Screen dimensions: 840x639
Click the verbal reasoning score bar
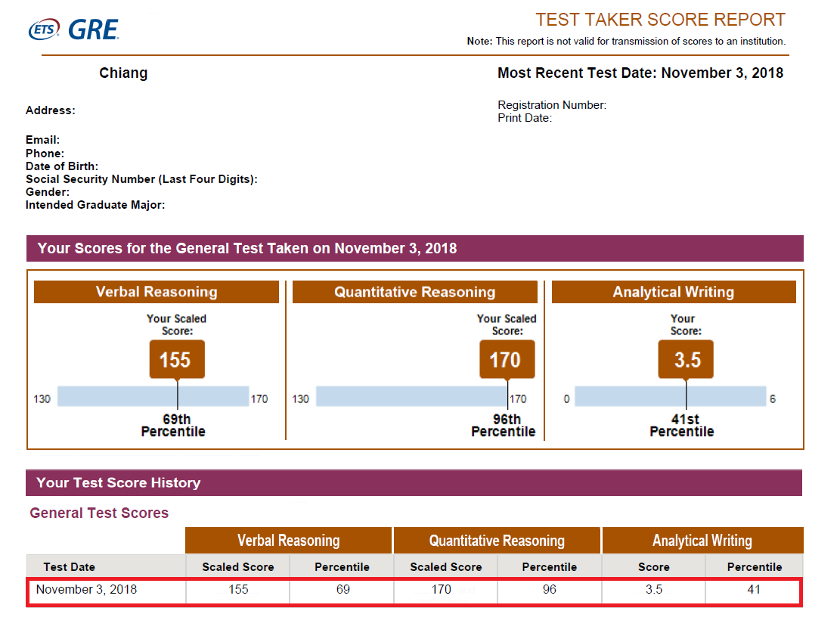click(153, 396)
